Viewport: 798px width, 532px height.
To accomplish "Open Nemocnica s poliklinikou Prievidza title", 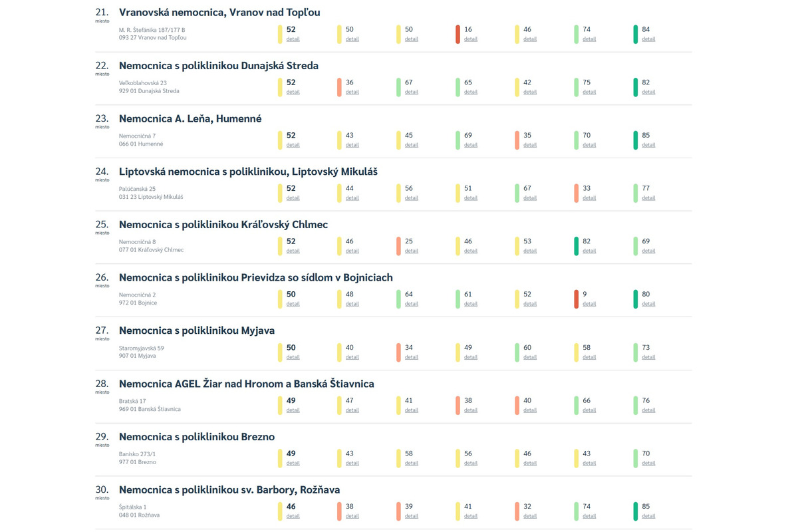I will click(255, 277).
